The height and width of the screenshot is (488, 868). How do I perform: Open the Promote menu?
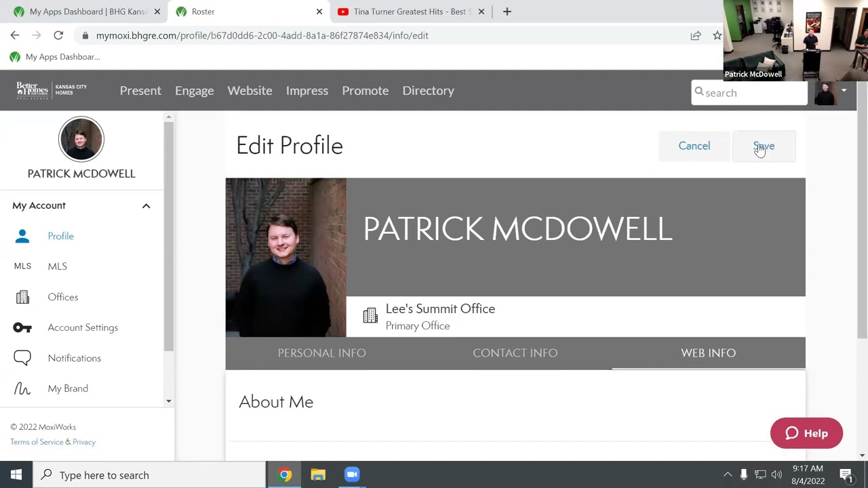[x=365, y=90]
